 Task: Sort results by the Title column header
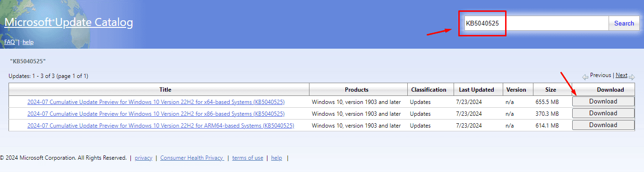(x=165, y=89)
